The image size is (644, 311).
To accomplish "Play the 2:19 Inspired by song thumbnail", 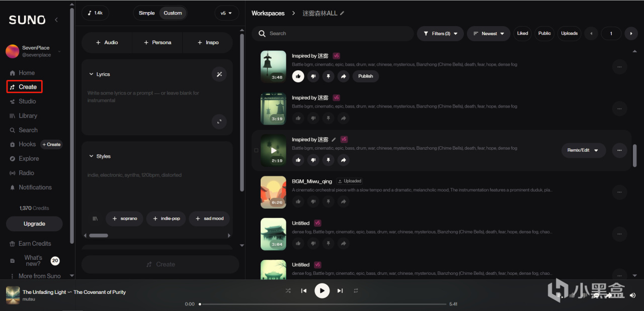I will coord(273,150).
